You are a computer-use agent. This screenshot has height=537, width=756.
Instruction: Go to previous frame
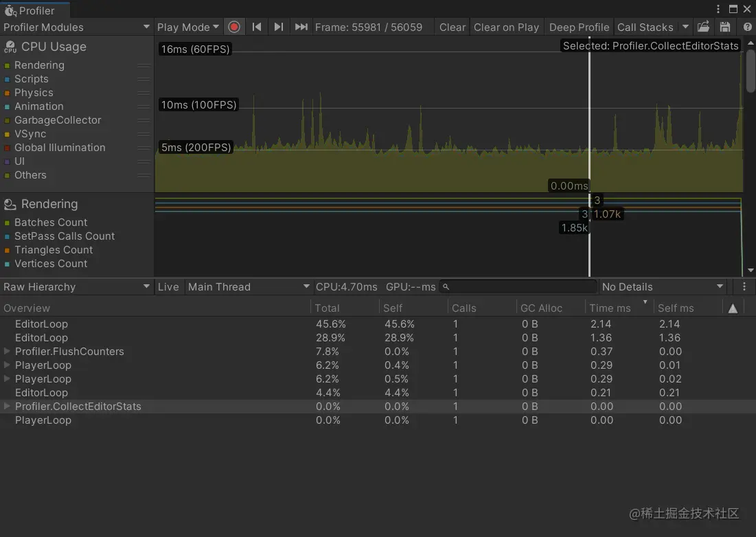click(257, 27)
